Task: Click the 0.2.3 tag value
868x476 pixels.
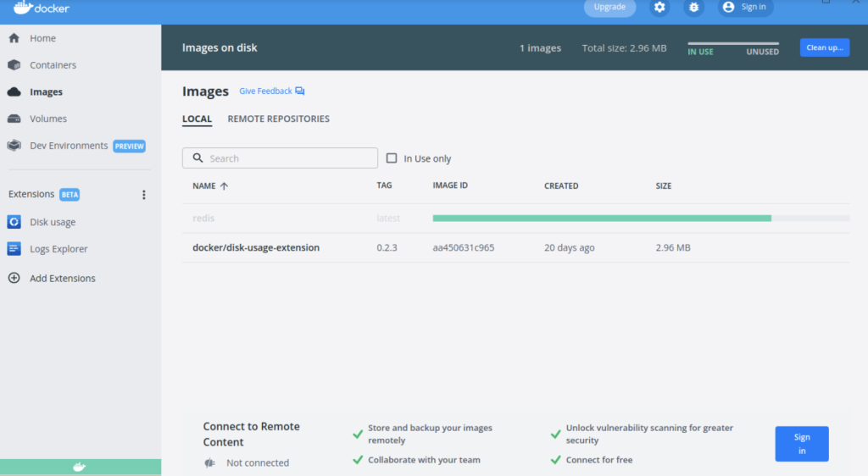Action: tap(387, 247)
